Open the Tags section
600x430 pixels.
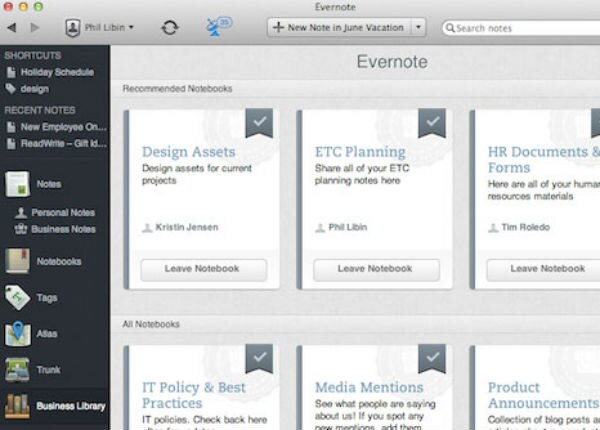pyautogui.click(x=18, y=297)
